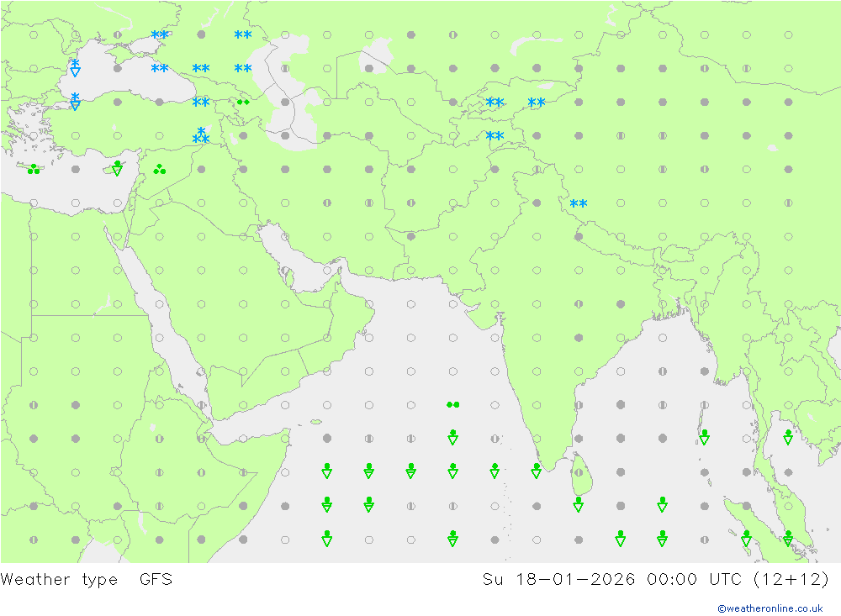Click the two-dot rain symbol near Armenia

coord(243,102)
